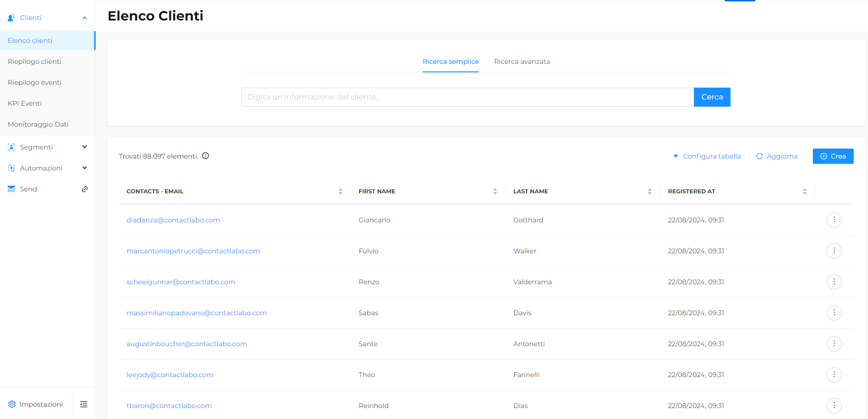
Task: Open Send in the sidebar
Action: tap(29, 189)
